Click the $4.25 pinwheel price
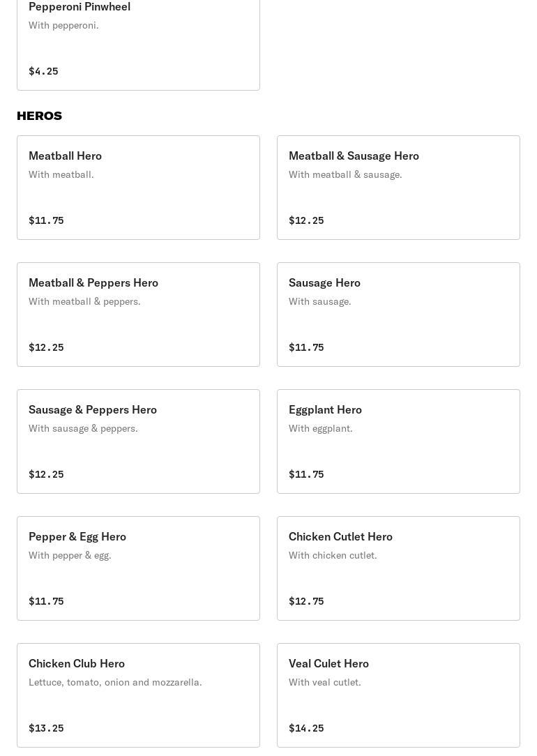The image size is (537, 756). point(43,71)
